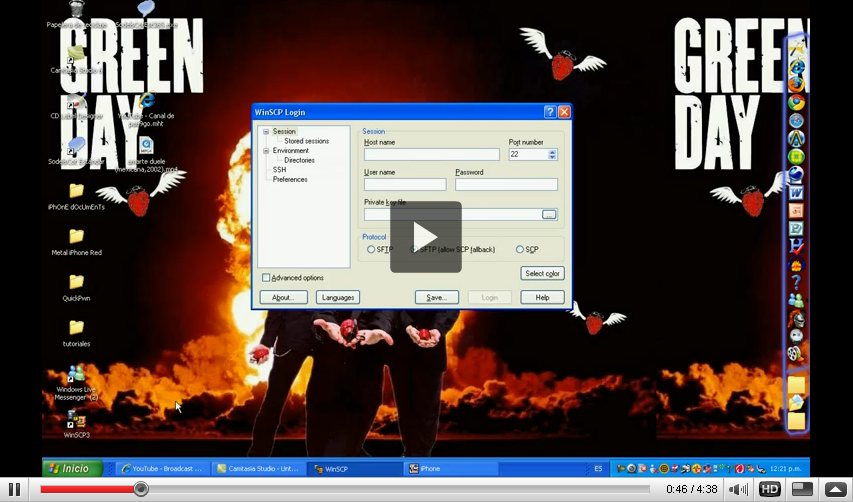
Task: Open the Camtasia Studio desktop shortcut
Action: click(x=76, y=60)
